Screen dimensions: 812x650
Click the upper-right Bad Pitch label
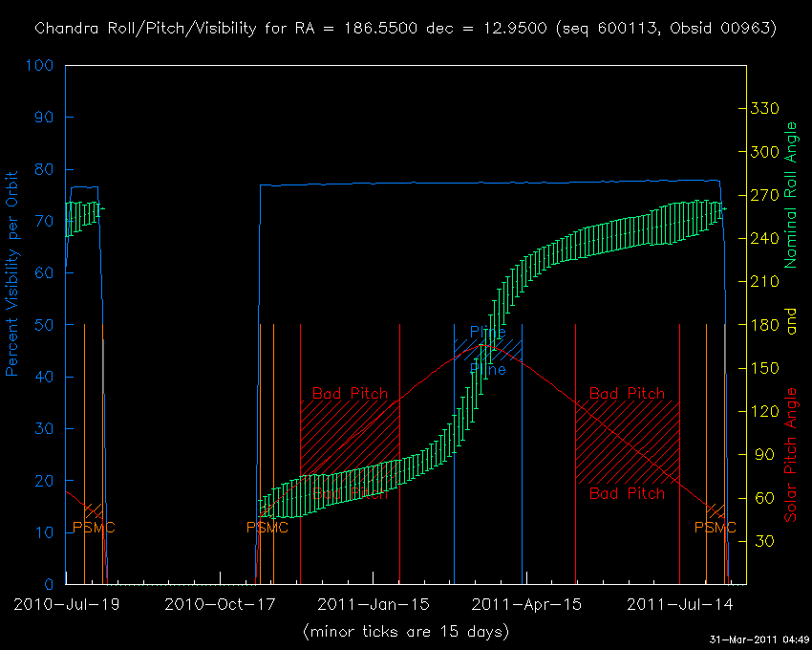click(627, 394)
